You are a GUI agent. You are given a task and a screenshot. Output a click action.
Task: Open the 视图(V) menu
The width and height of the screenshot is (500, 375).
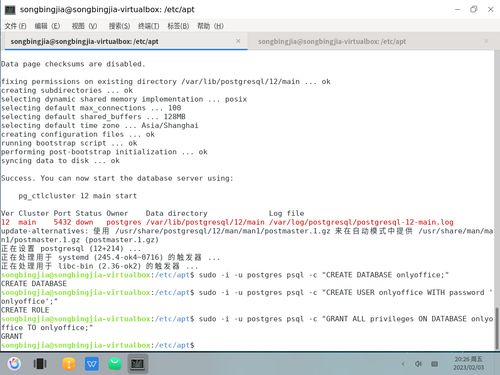pyautogui.click(x=84, y=26)
